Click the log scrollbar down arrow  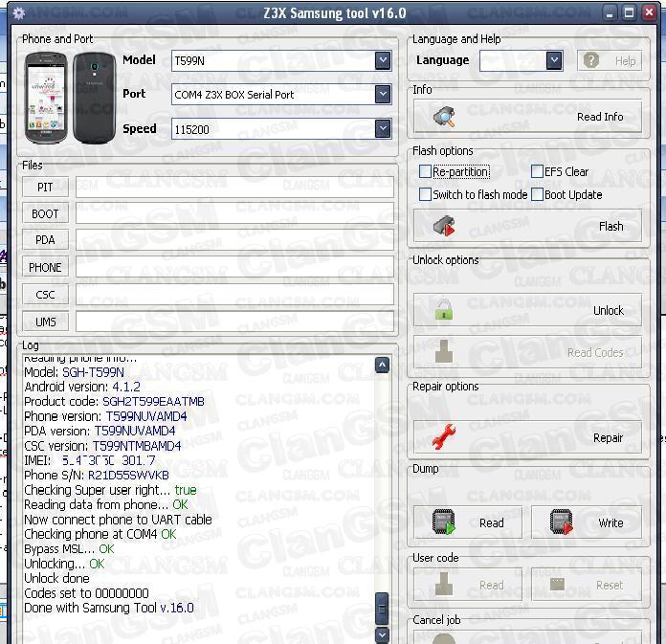(382, 635)
